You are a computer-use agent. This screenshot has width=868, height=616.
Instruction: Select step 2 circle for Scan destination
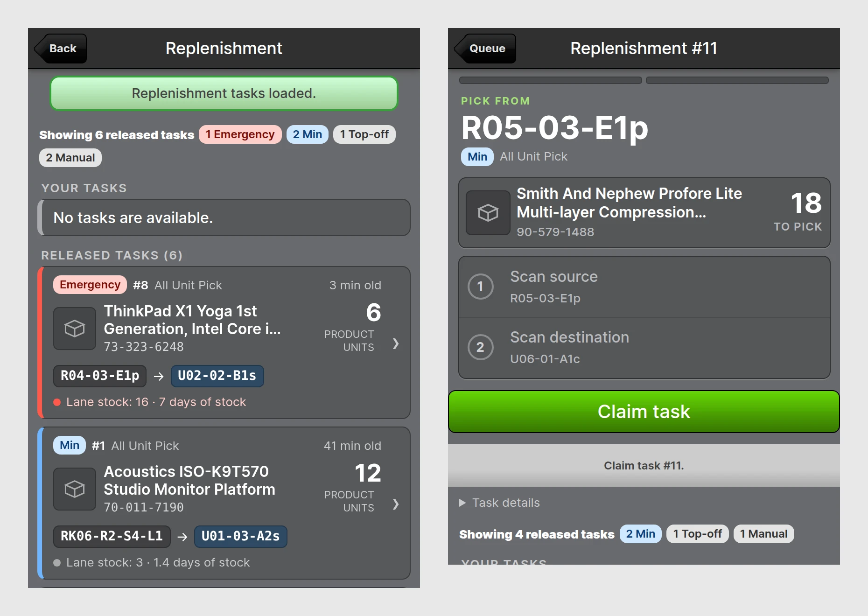tap(481, 347)
